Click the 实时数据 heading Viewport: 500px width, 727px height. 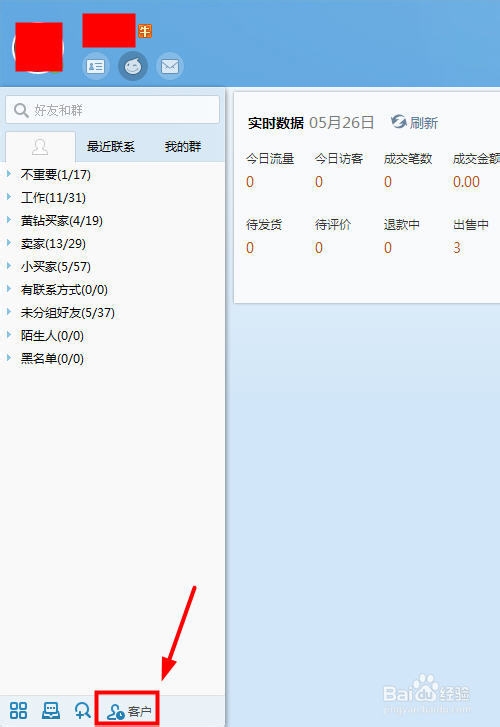click(276, 123)
